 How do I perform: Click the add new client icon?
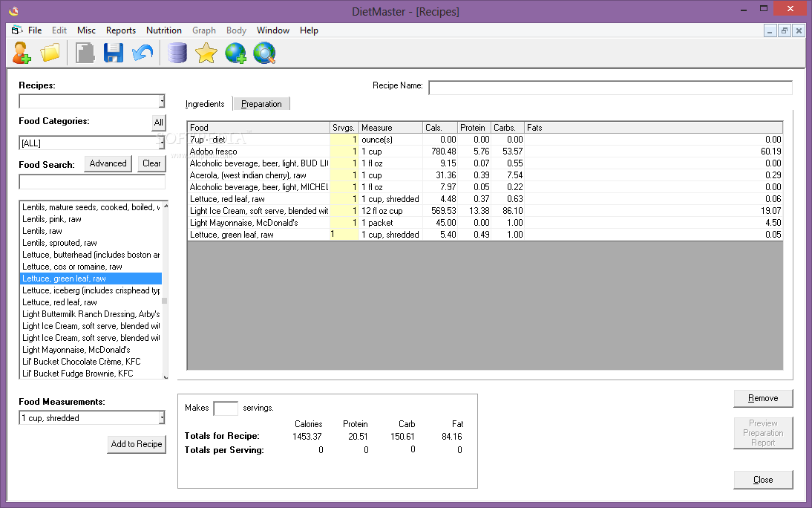[22, 53]
